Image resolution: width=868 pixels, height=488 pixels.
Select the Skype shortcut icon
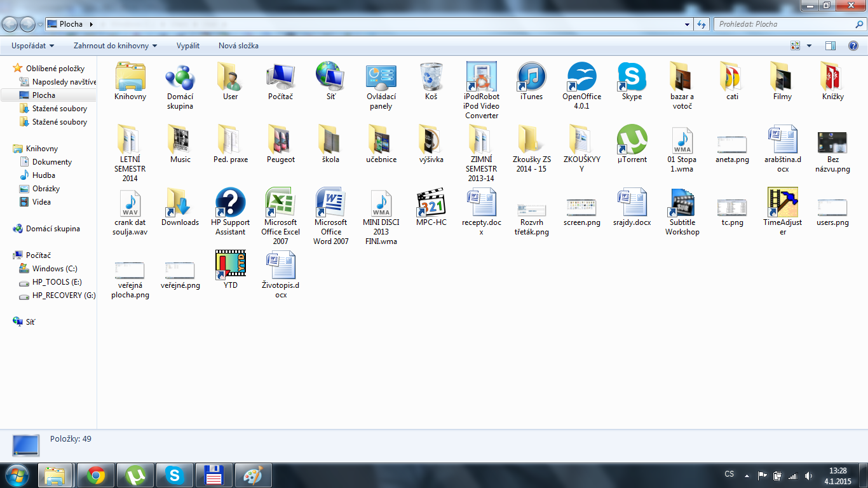coord(632,77)
